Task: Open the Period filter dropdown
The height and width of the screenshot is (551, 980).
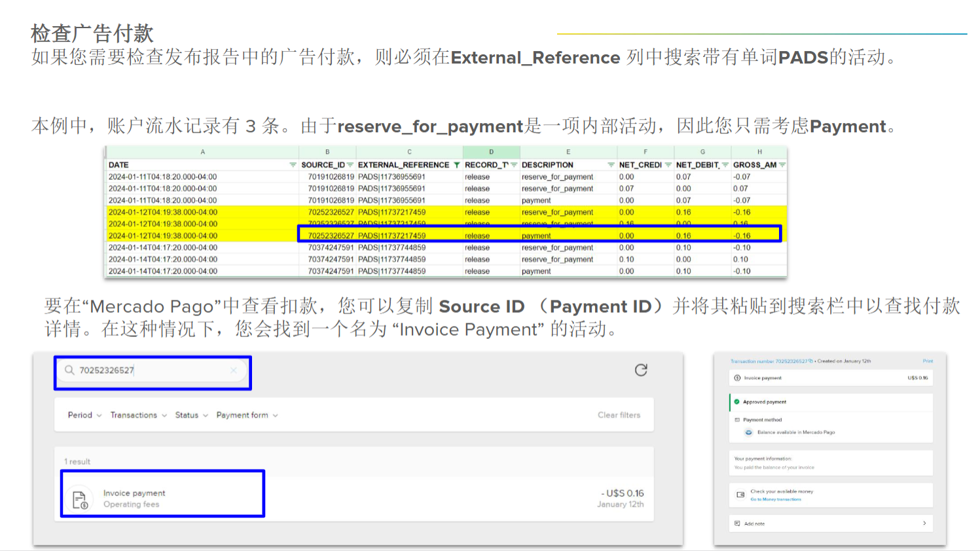Action: point(84,415)
